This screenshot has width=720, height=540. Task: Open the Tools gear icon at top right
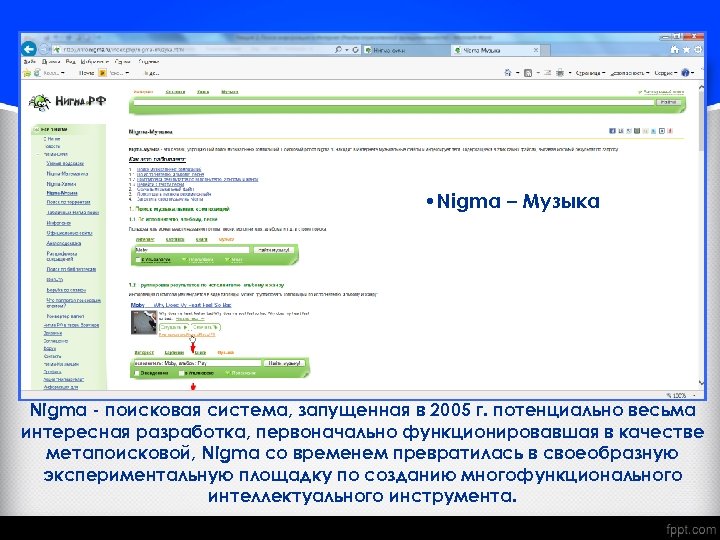[x=698, y=50]
